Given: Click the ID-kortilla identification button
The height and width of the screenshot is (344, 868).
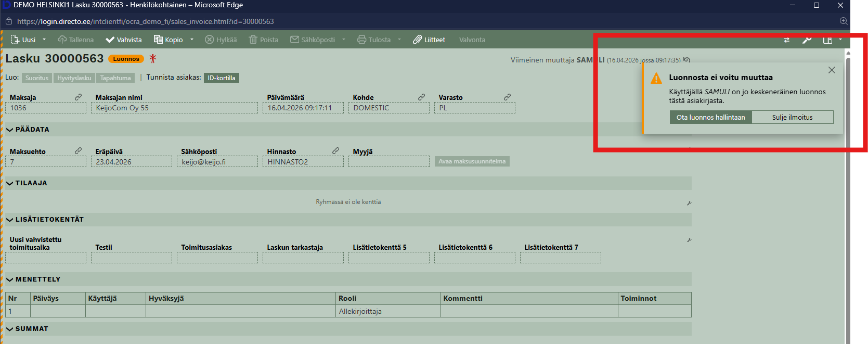Looking at the screenshot, I should [222, 78].
